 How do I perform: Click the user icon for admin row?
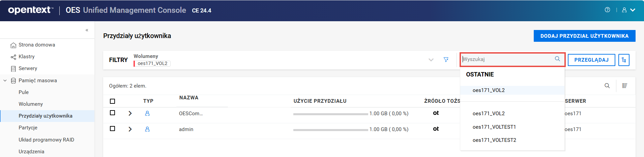147,129
